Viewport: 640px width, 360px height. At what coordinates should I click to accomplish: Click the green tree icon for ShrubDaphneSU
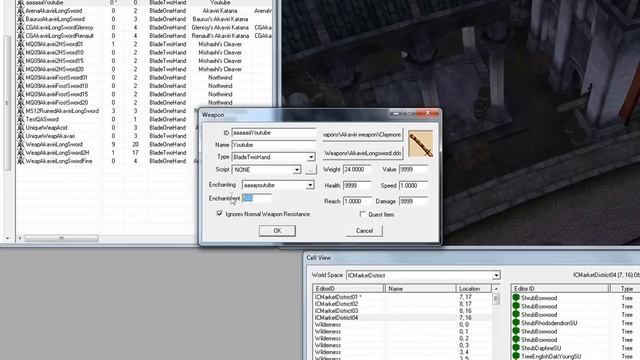tap(516, 348)
